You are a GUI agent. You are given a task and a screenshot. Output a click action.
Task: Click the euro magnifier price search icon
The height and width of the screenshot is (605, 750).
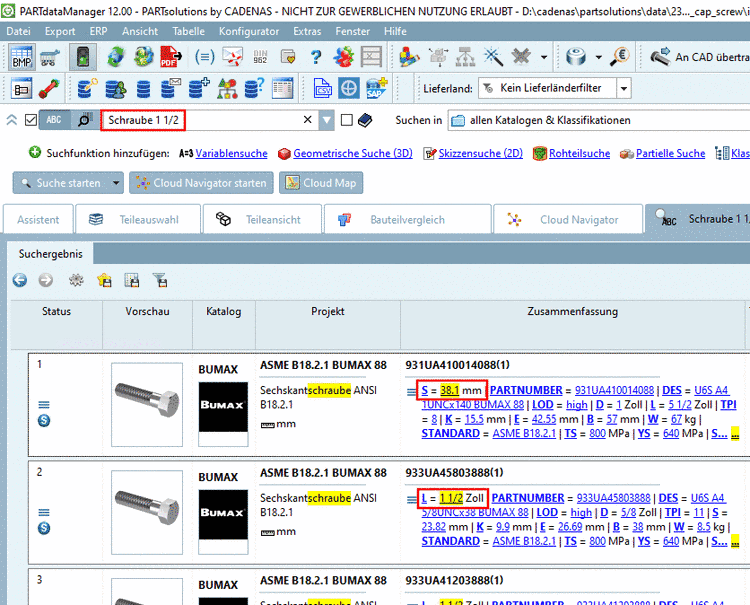620,57
